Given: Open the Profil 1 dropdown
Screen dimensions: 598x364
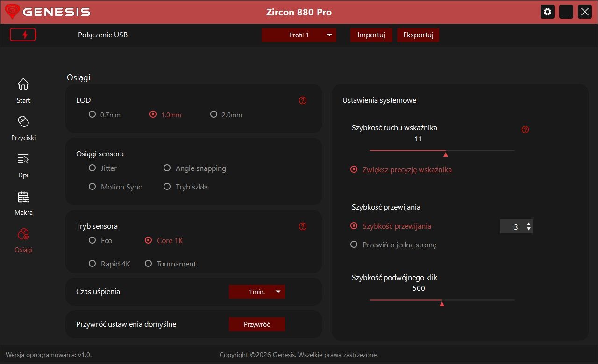Looking at the screenshot, I should 299,35.
